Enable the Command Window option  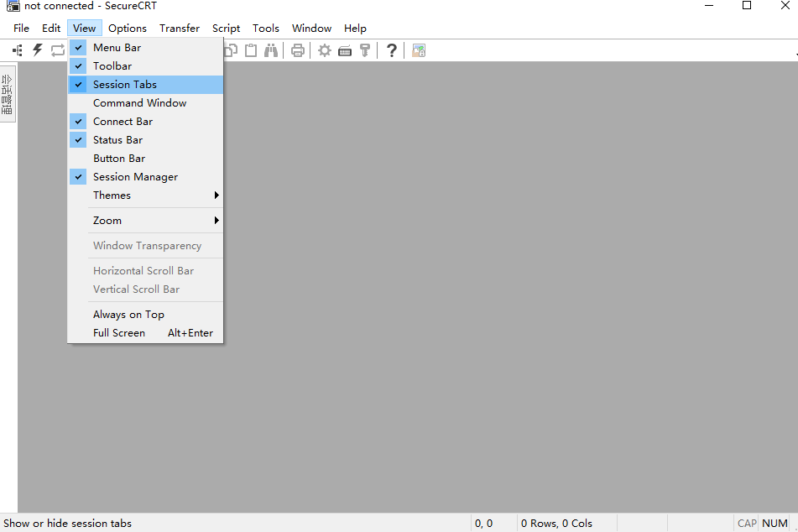145,103
